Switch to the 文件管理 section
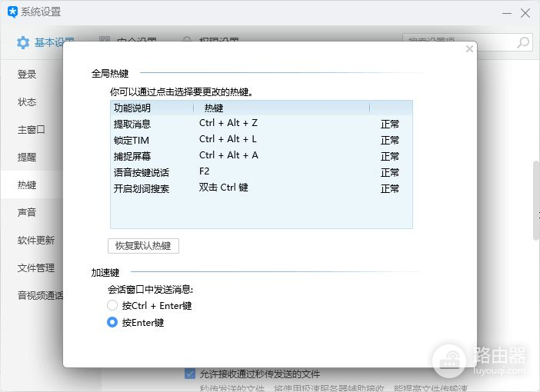 pos(36,267)
